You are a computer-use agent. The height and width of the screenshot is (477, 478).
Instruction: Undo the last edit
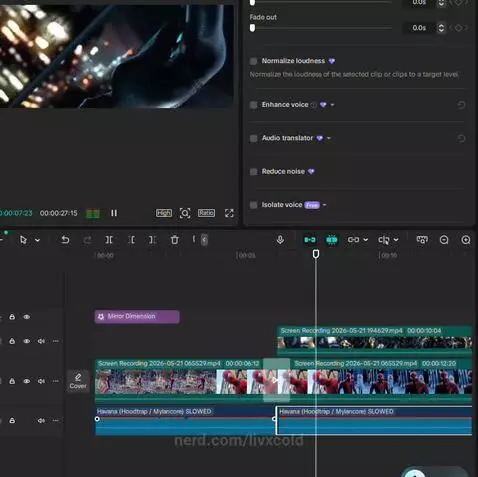[x=65, y=240]
